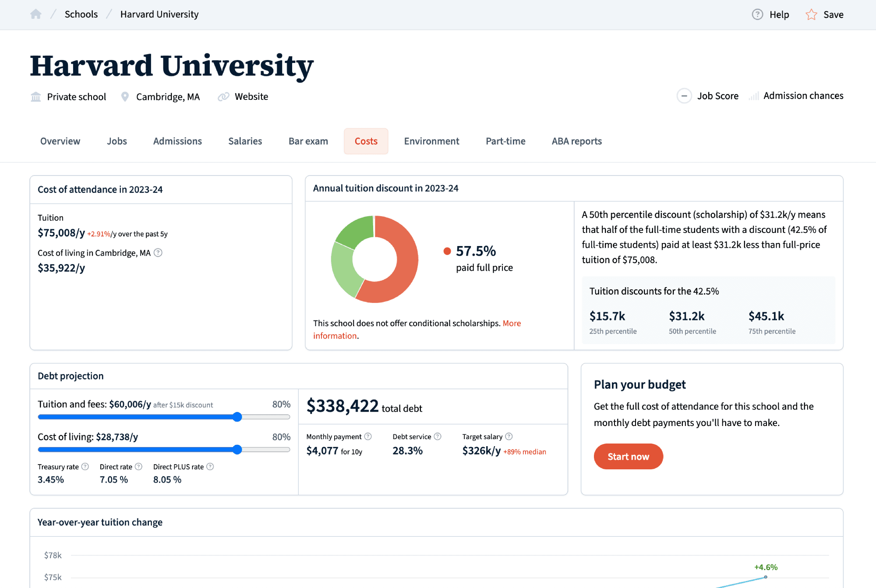Click Schools in the breadcrumb
Viewport: 876px width, 588px height.
(81, 14)
